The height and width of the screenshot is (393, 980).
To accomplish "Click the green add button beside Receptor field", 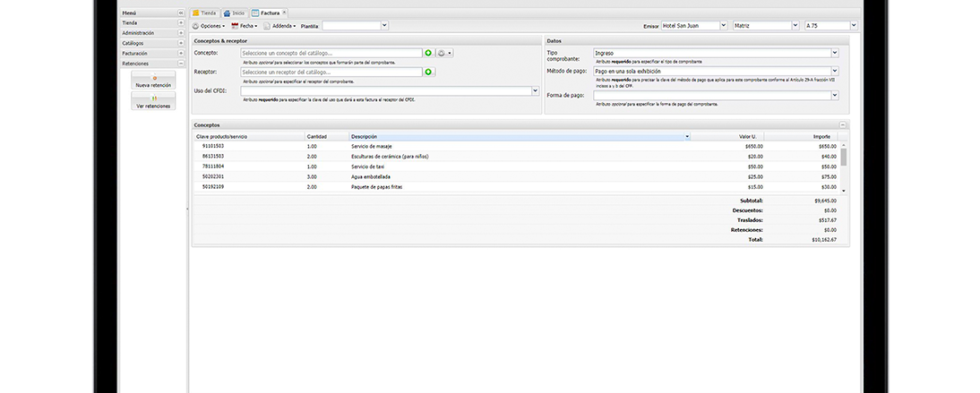I will tap(428, 72).
